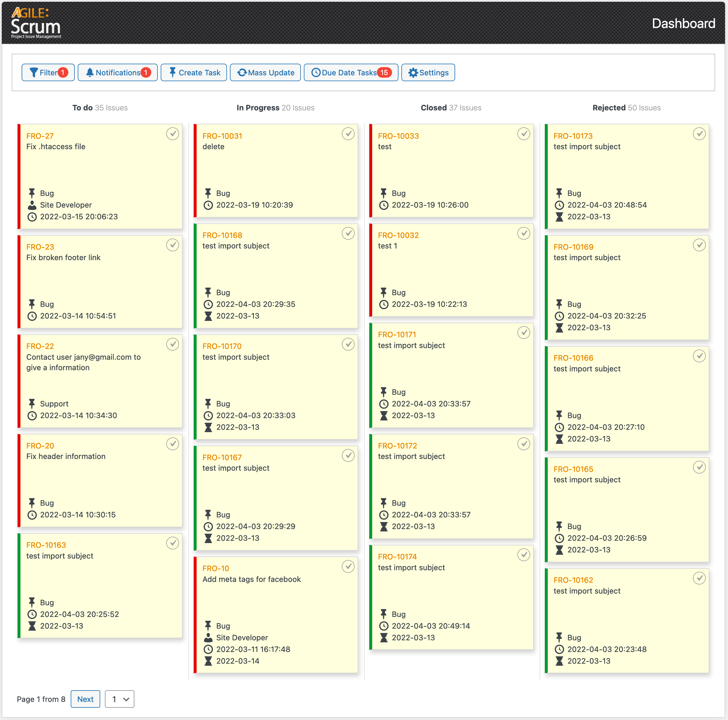Open the Filter funnel icon
Viewport: 728px width, 720px height.
(x=34, y=72)
